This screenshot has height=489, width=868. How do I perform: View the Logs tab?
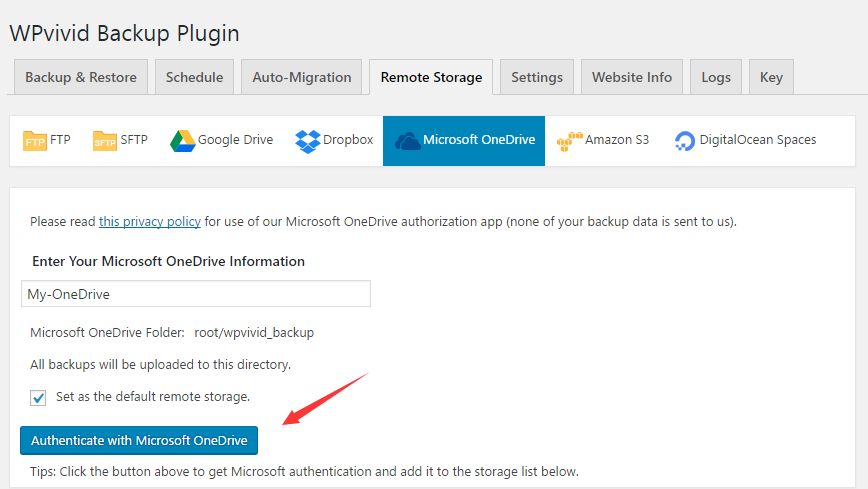[716, 77]
